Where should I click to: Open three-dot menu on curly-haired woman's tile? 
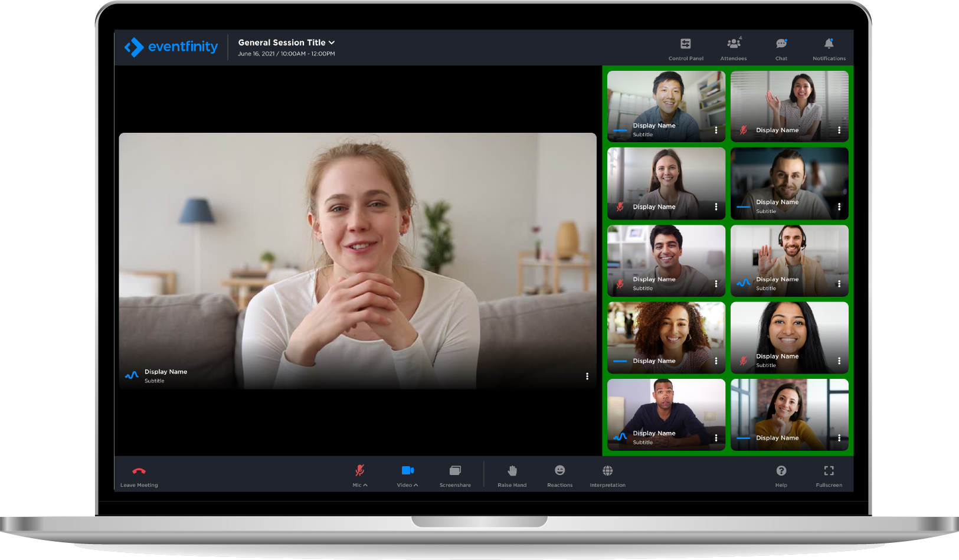click(716, 361)
